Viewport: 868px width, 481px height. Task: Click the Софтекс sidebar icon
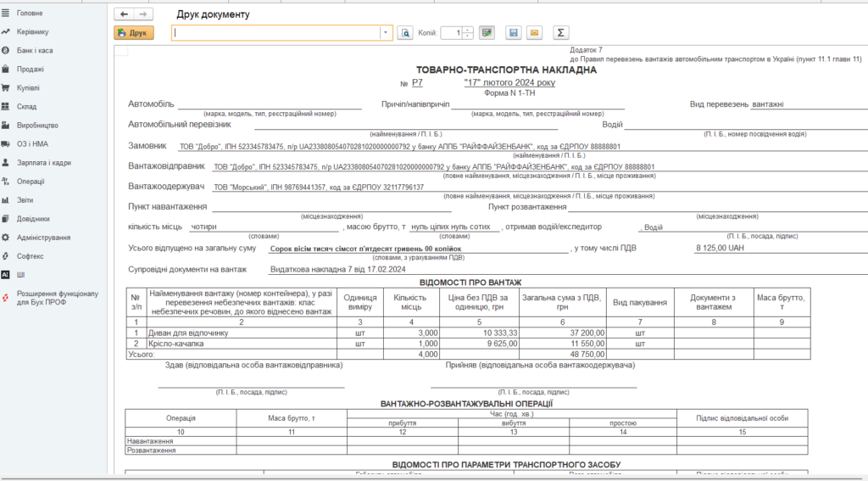(6, 256)
